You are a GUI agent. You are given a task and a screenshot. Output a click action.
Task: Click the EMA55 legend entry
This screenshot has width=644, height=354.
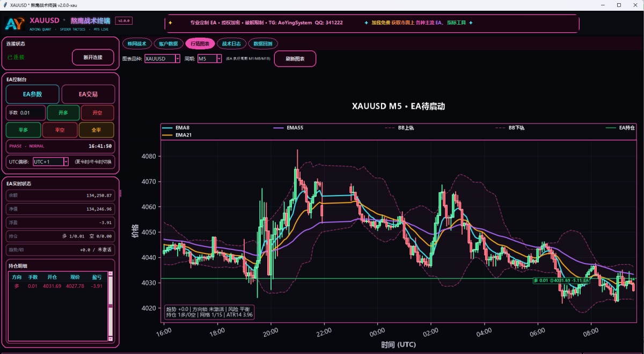point(288,128)
